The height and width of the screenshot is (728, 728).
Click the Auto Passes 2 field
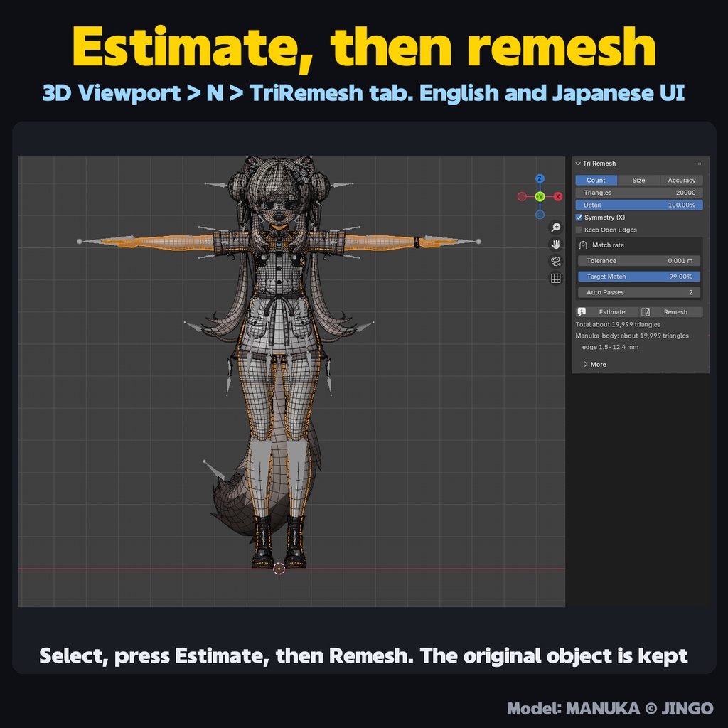(x=639, y=292)
